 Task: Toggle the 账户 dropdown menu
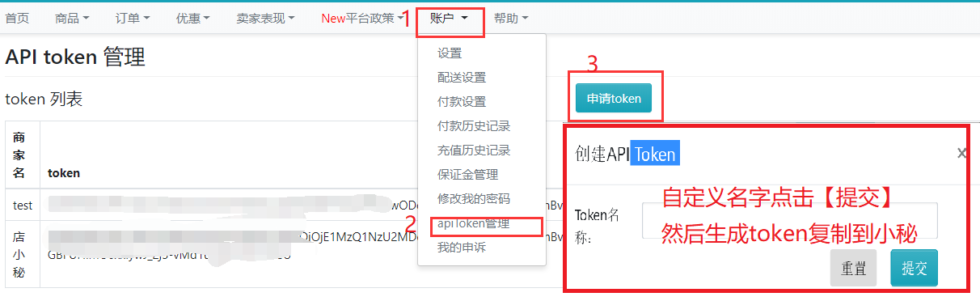pyautogui.click(x=450, y=18)
